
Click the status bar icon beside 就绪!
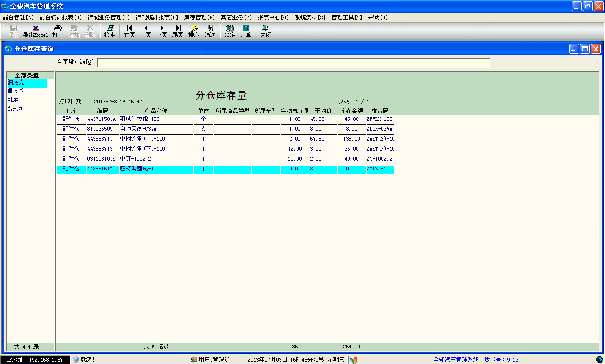[76, 360]
